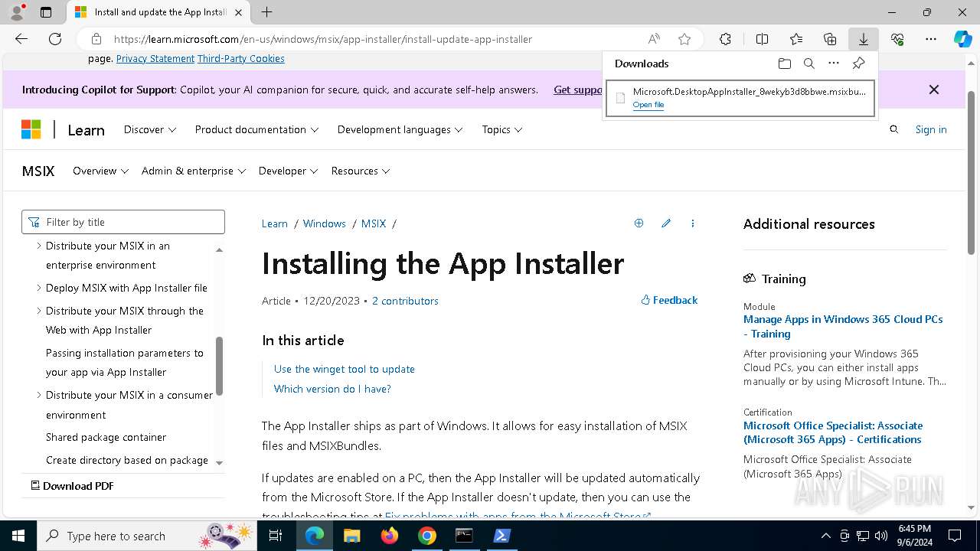Click Download PDF button

pyautogui.click(x=72, y=486)
